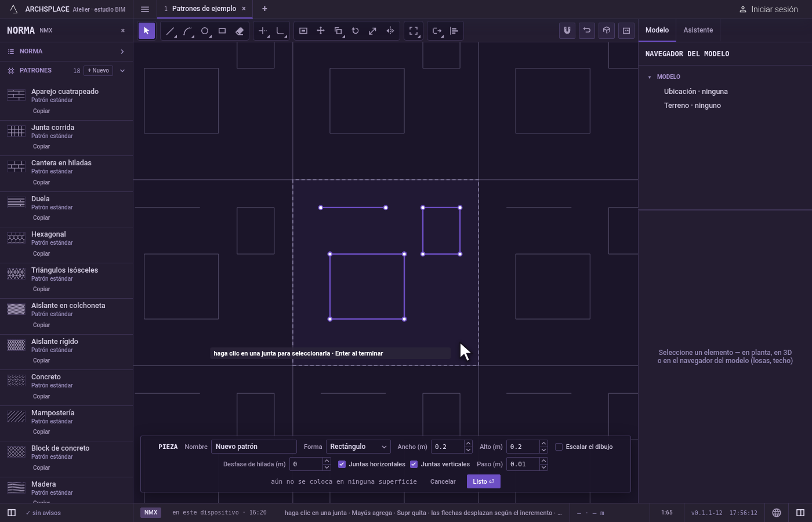Select the Copy/duplicate tool in toolbar
Viewport: 812px width, 522px height.
coord(338,31)
